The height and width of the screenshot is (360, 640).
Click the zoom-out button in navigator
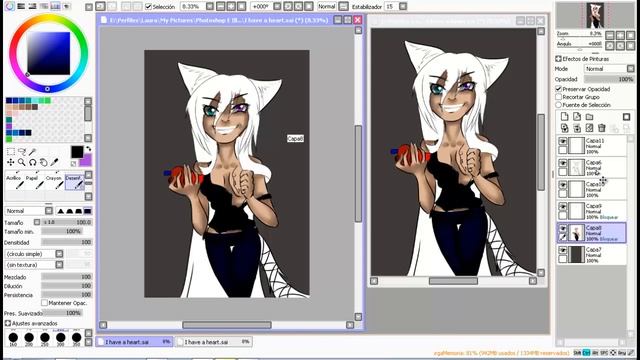[609, 35]
